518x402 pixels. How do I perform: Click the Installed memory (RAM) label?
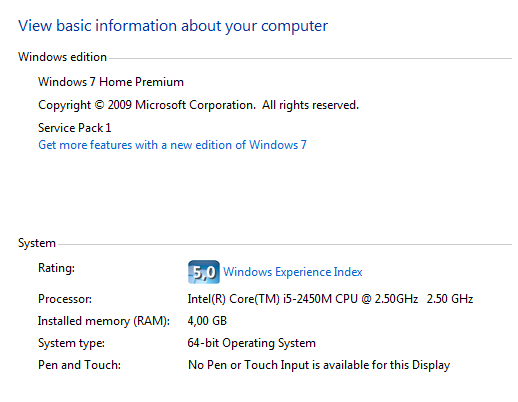pyautogui.click(x=104, y=321)
